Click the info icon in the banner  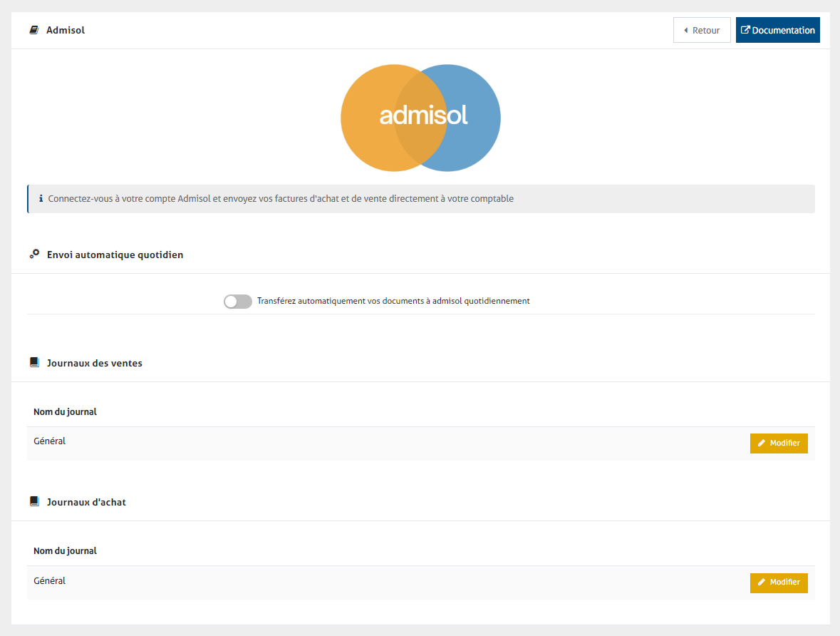41,199
